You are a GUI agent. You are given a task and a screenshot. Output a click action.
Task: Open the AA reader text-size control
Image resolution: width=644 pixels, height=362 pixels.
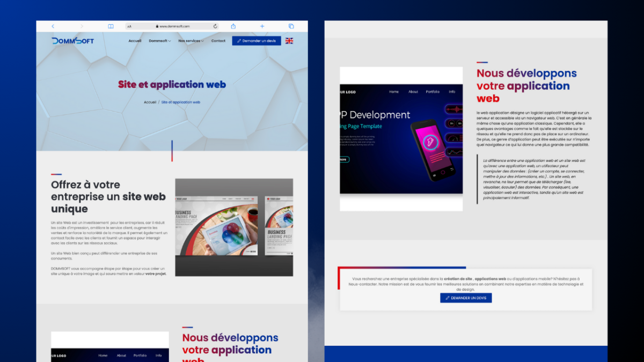(x=129, y=26)
